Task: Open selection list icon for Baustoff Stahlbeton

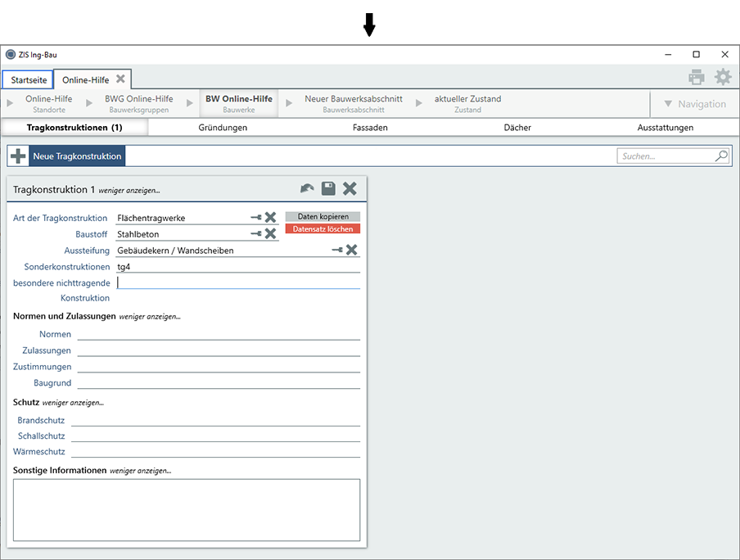Action: pos(256,234)
